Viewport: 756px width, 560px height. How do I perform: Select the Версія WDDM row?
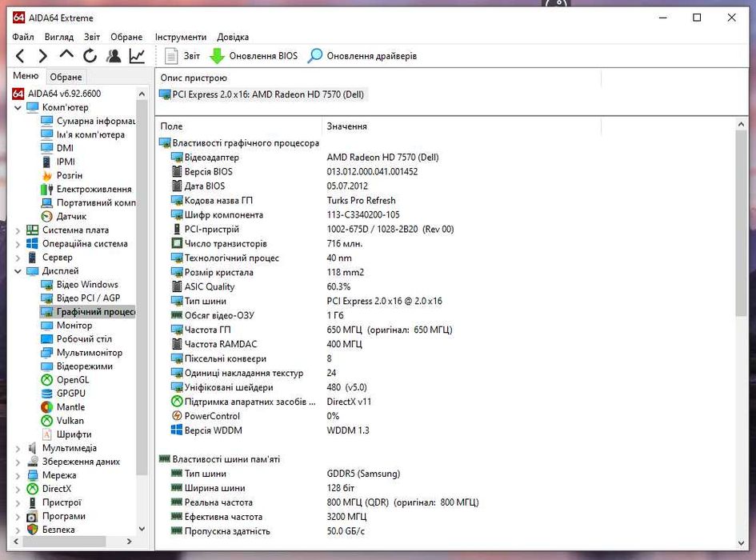[270, 430]
